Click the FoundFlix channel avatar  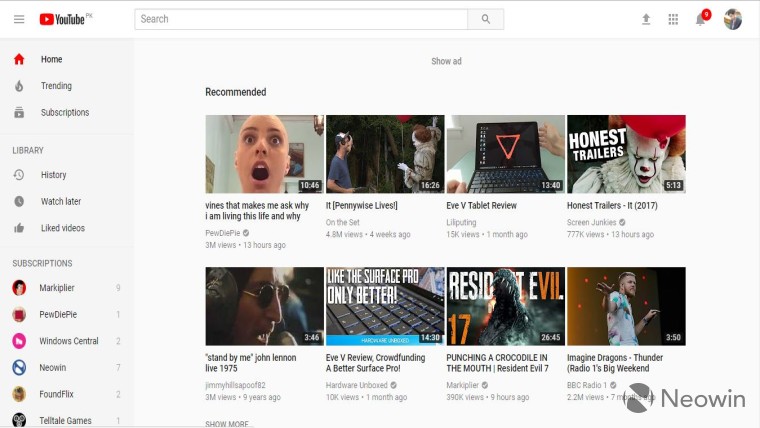coord(19,394)
